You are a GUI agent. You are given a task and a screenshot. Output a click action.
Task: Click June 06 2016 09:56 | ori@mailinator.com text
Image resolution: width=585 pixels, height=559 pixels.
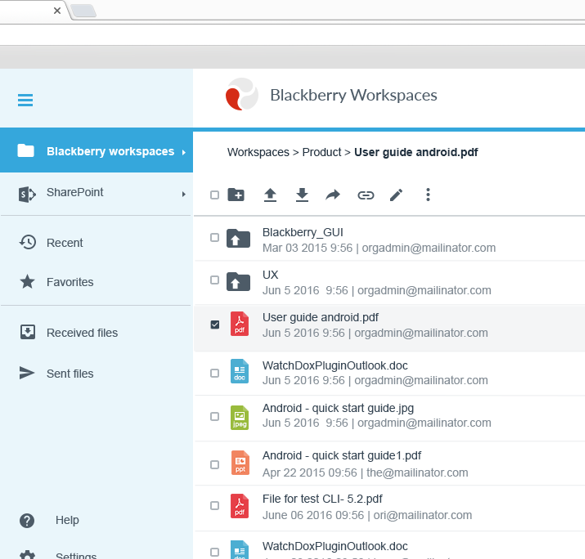coord(367,515)
